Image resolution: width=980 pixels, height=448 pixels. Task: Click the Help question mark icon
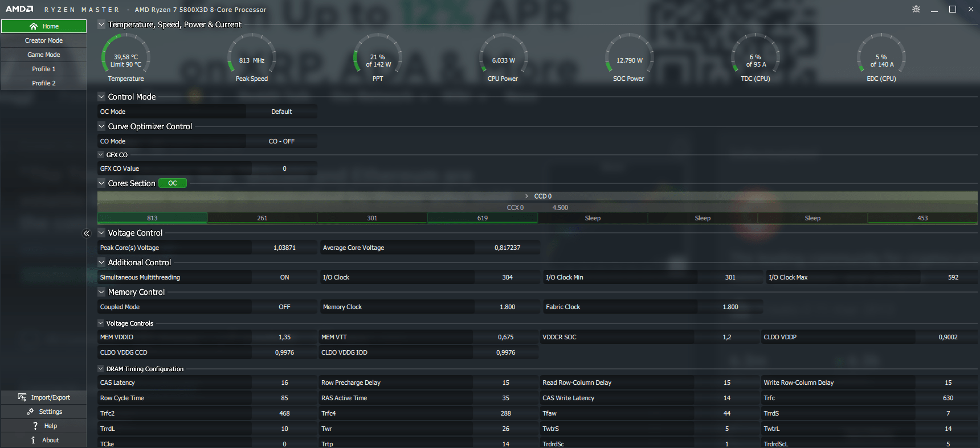coord(35,426)
